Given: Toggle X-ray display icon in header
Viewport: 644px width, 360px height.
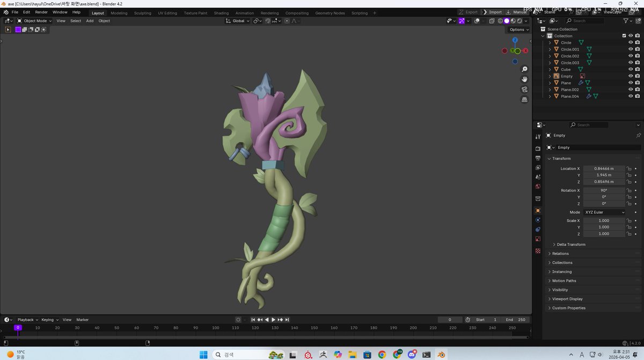Looking at the screenshot, I should [492, 21].
